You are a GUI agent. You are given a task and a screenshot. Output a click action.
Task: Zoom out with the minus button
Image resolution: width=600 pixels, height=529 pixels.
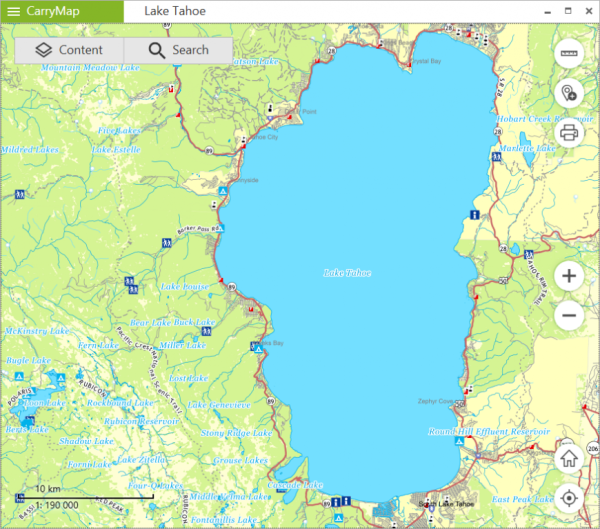[x=569, y=316]
